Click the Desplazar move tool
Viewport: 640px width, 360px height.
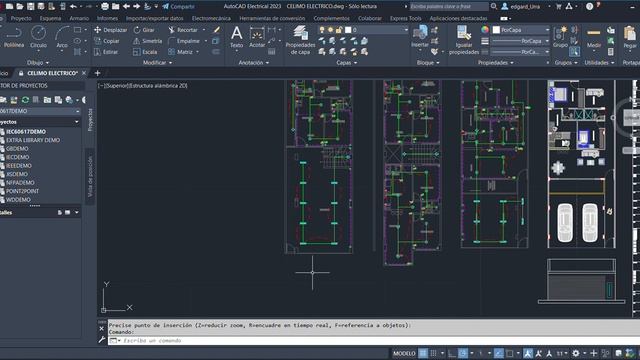pos(111,30)
